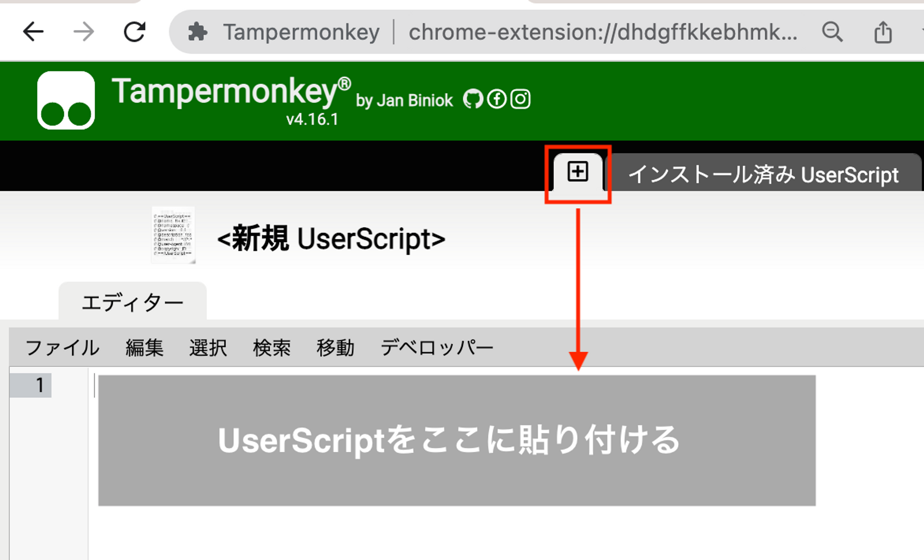Open the Facebook icon link in the header
Image resolution: width=924 pixels, height=560 pixels.
coord(497,99)
